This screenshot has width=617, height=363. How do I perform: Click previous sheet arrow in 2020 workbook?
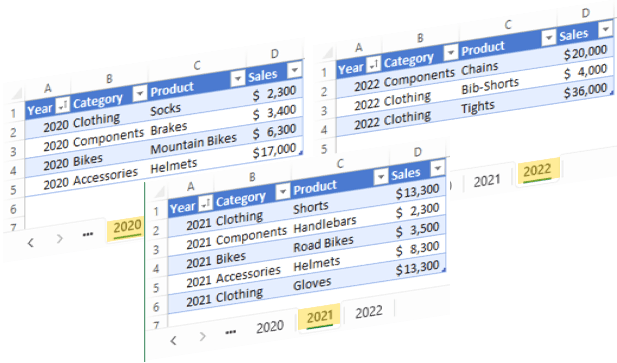pyautogui.click(x=31, y=243)
